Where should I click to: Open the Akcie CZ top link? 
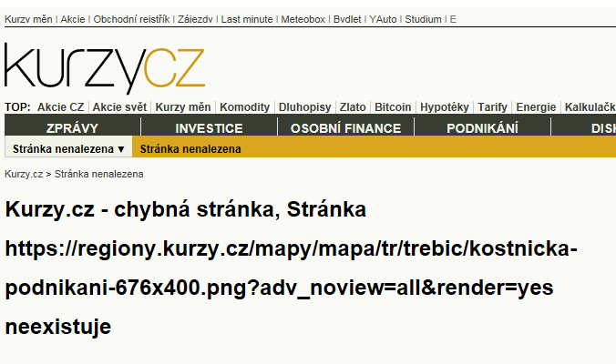[60, 107]
